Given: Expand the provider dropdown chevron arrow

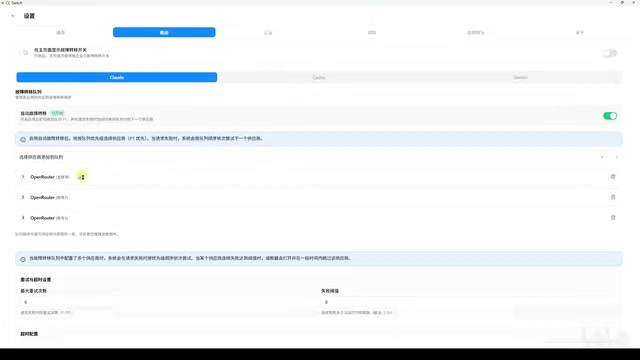Looking at the screenshot, I should tap(602, 157).
